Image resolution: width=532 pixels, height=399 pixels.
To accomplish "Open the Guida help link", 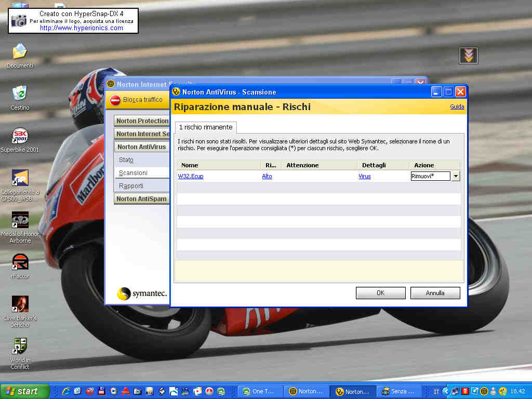I will 457,107.
